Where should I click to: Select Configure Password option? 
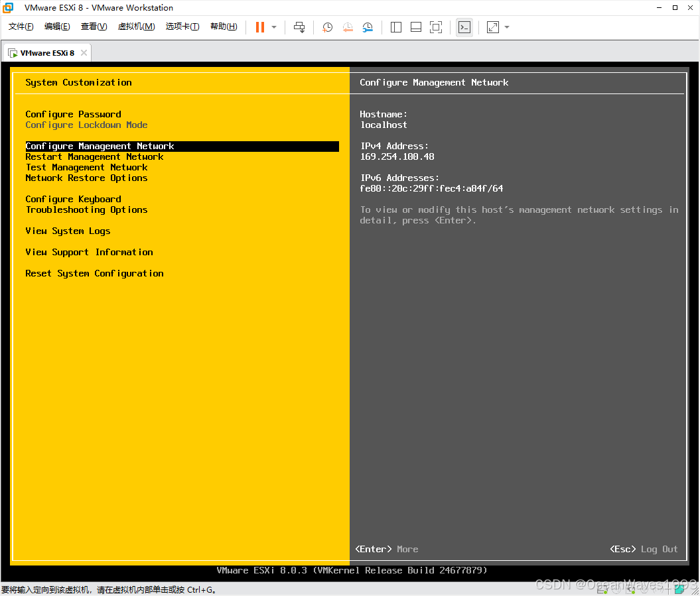73,114
